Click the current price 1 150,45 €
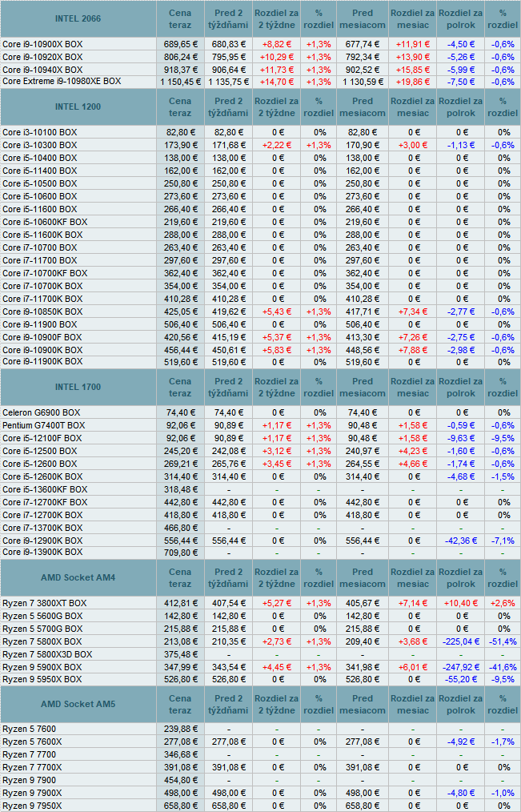 (x=179, y=82)
